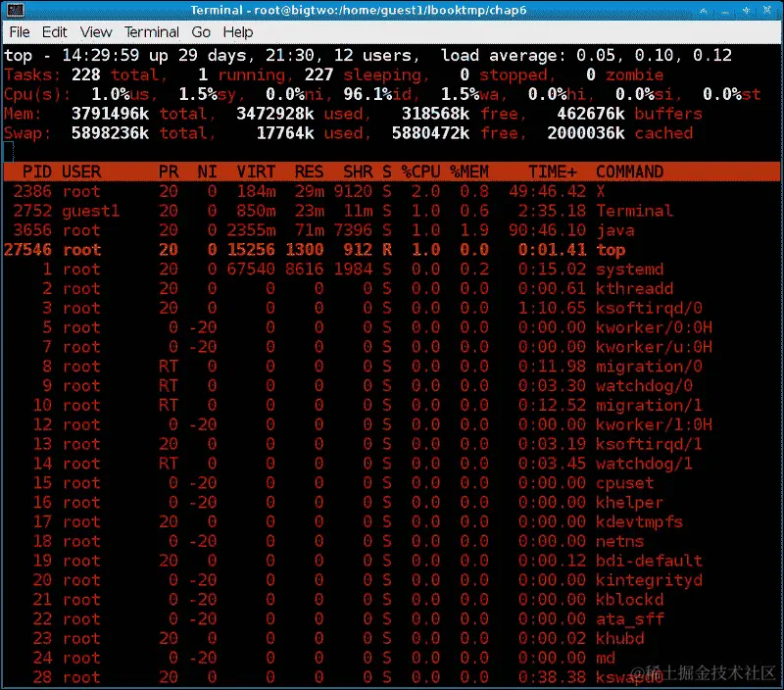This screenshot has width=784, height=690.
Task: Click the terminal cursor below Swap line
Action: coord(9,152)
